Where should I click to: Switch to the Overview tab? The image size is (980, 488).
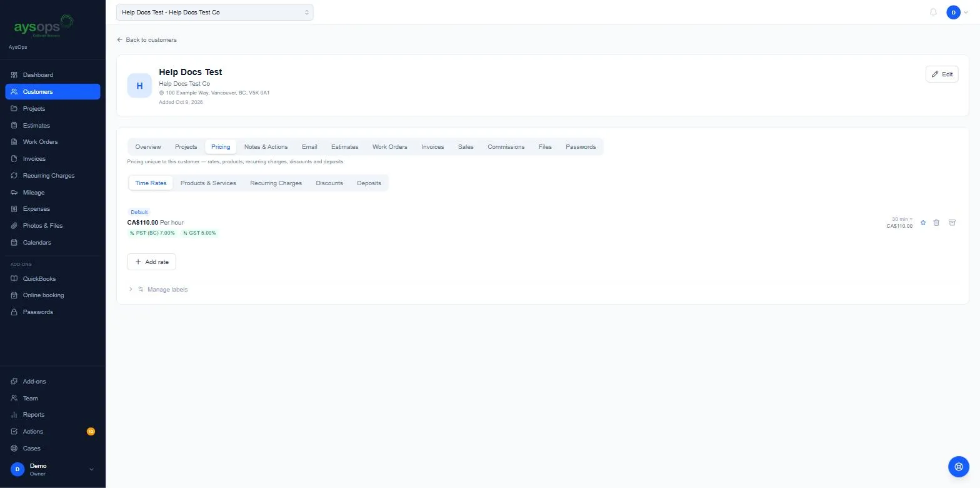coord(148,147)
